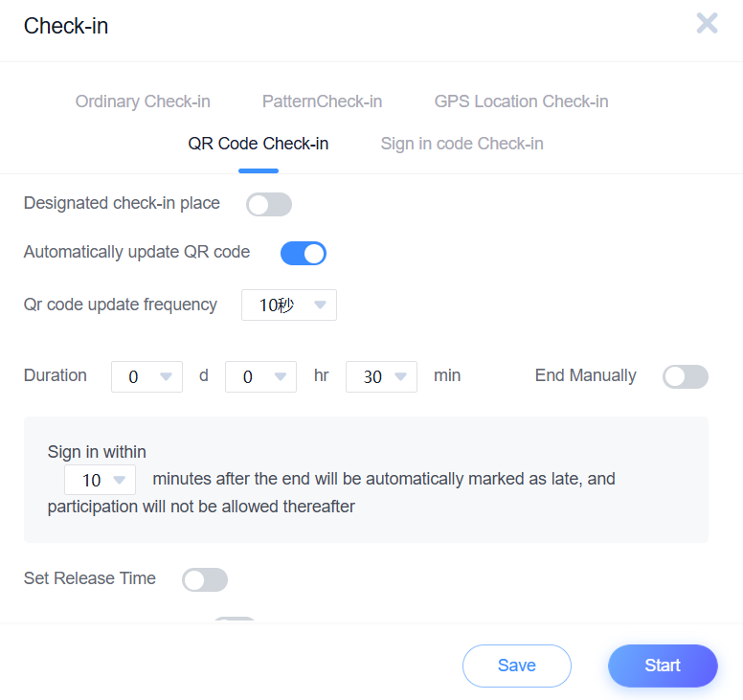Screen dimensions: 743x700
Task: Select GPS Location Check-in tab
Action: [x=521, y=102]
